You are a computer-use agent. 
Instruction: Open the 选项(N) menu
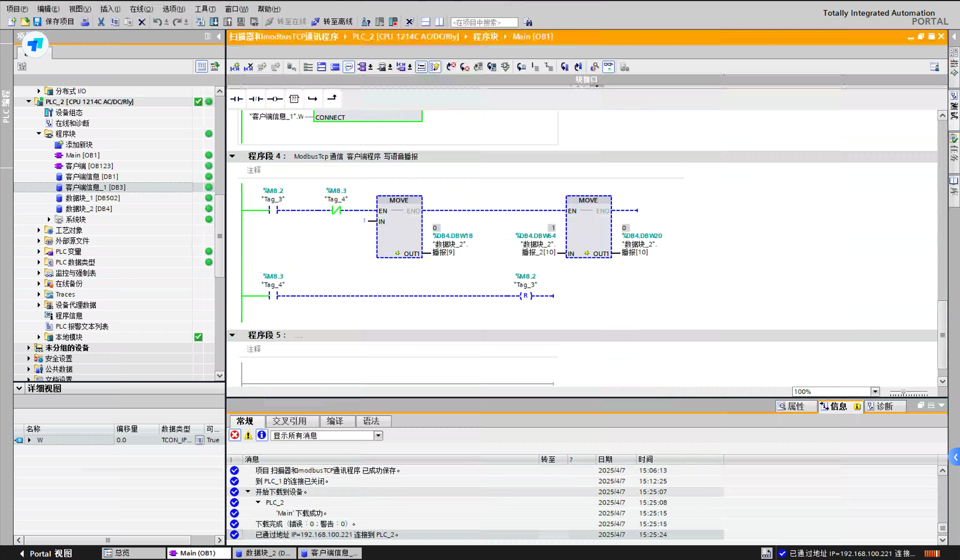tap(173, 9)
